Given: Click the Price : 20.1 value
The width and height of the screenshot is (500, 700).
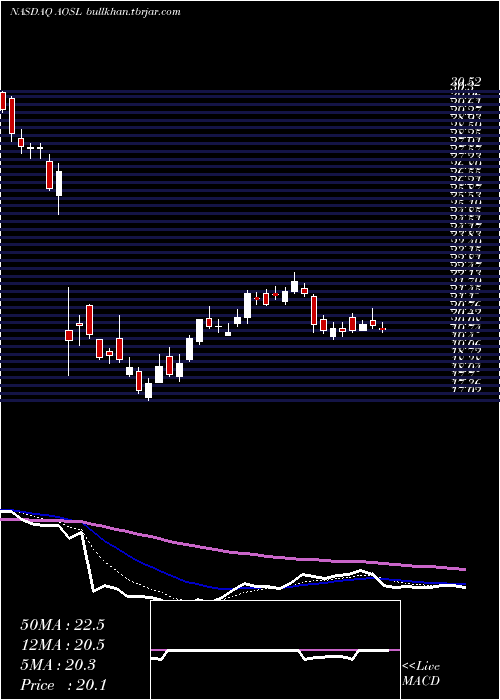Looking at the screenshot, I should coord(62,685).
